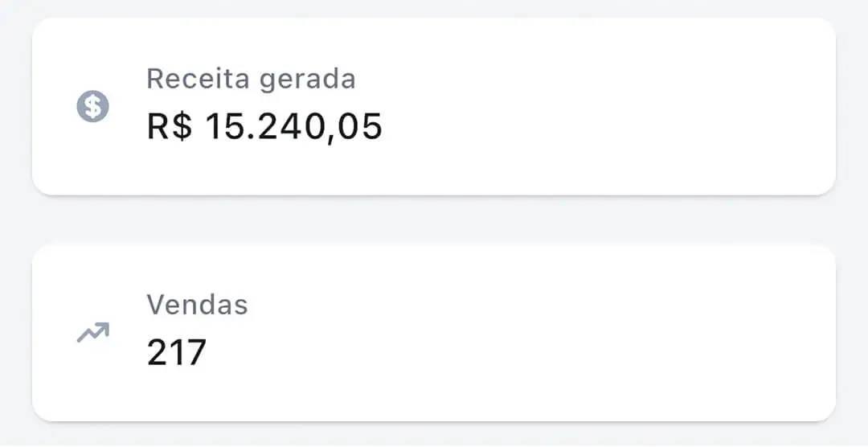Screen dimensions: 868x447
Task: Select the R$ 15.240,05 revenue amount
Action: coord(264,126)
